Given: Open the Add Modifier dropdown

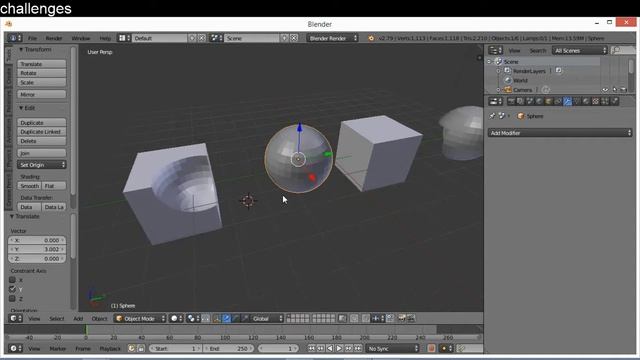Looking at the screenshot, I should pos(560,133).
